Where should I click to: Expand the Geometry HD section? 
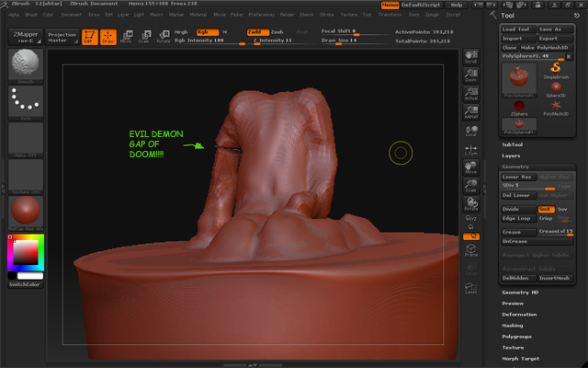pyautogui.click(x=520, y=293)
